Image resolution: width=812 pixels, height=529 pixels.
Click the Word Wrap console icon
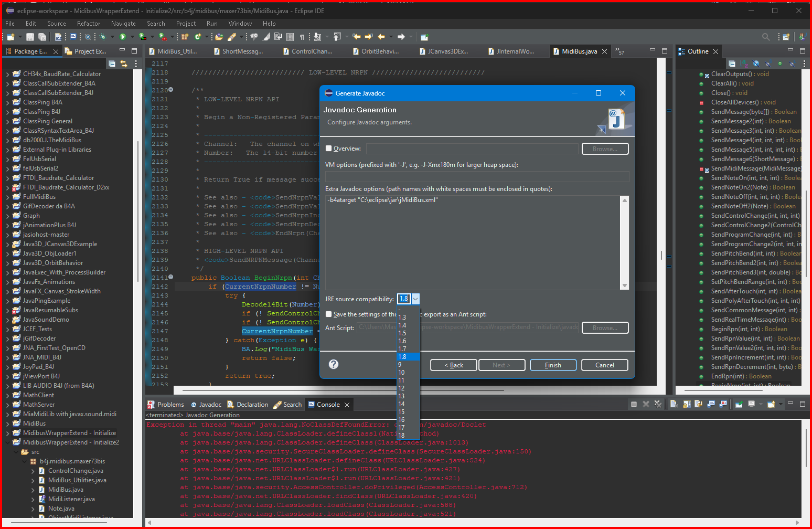coord(698,404)
